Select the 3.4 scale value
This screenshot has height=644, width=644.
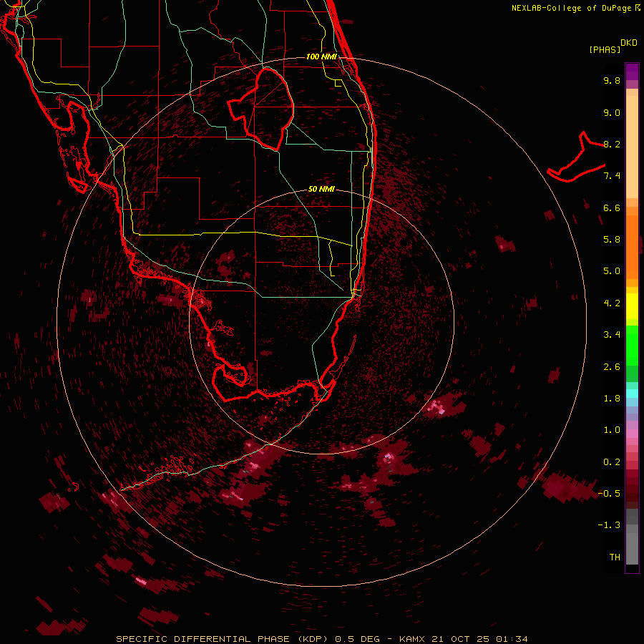[612, 335]
